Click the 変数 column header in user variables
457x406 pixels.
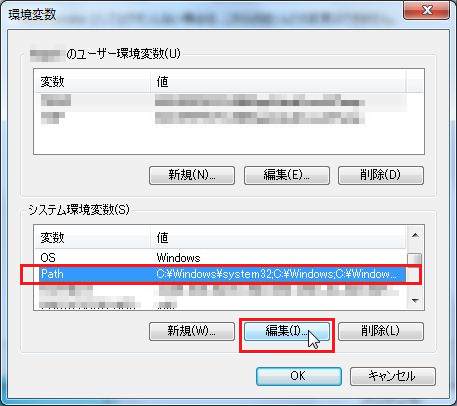coord(92,82)
